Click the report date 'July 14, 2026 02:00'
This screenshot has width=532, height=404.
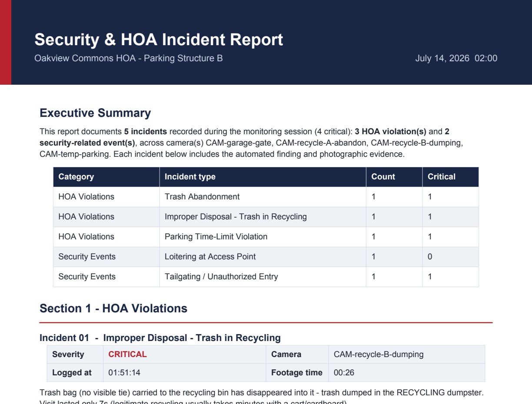point(456,58)
